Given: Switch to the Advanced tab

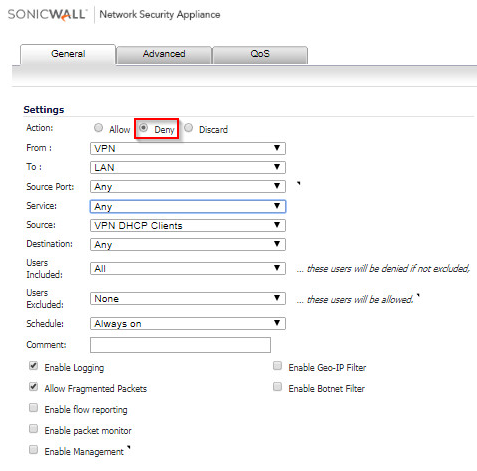Looking at the screenshot, I should pyautogui.click(x=164, y=54).
